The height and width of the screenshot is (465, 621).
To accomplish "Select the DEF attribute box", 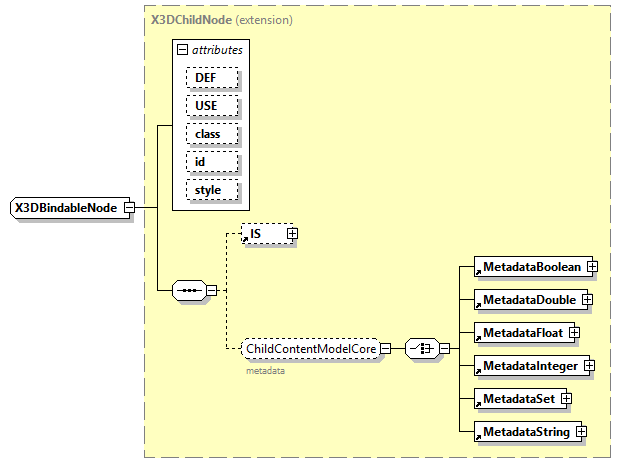I will (x=211, y=78).
